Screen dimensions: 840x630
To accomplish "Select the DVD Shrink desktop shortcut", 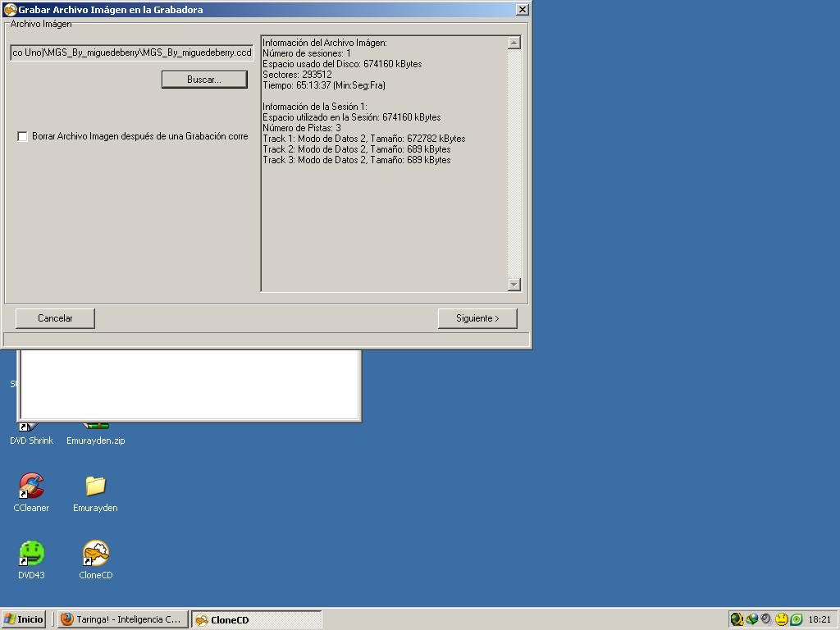I will pyautogui.click(x=31, y=441).
